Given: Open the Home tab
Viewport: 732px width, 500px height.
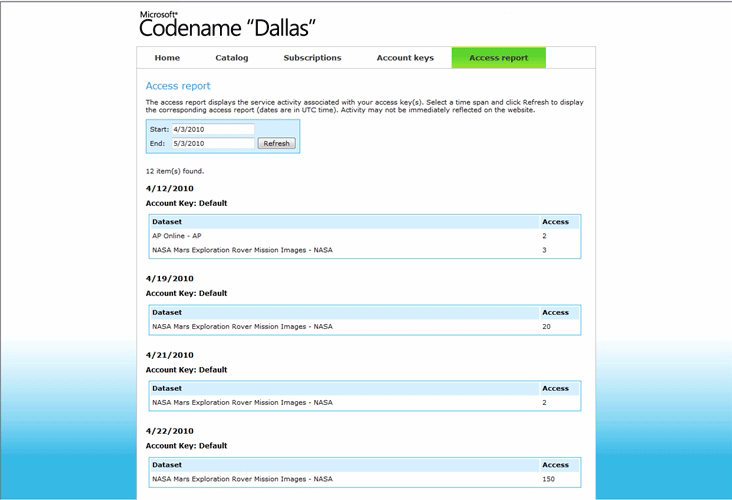Looking at the screenshot, I should pos(167,58).
